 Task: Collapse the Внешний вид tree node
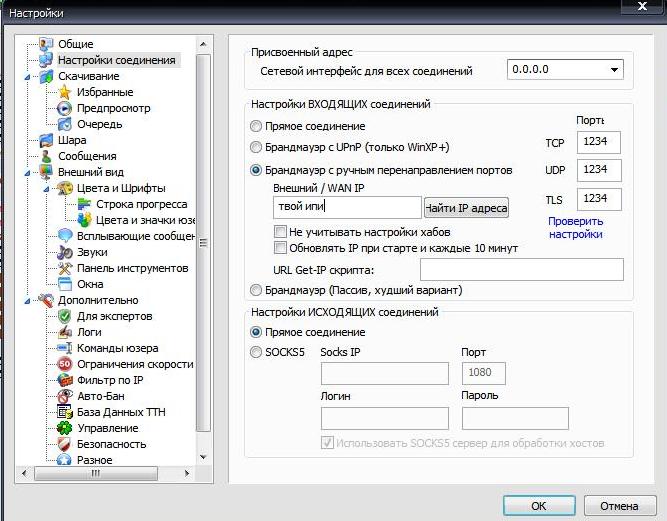(x=28, y=173)
